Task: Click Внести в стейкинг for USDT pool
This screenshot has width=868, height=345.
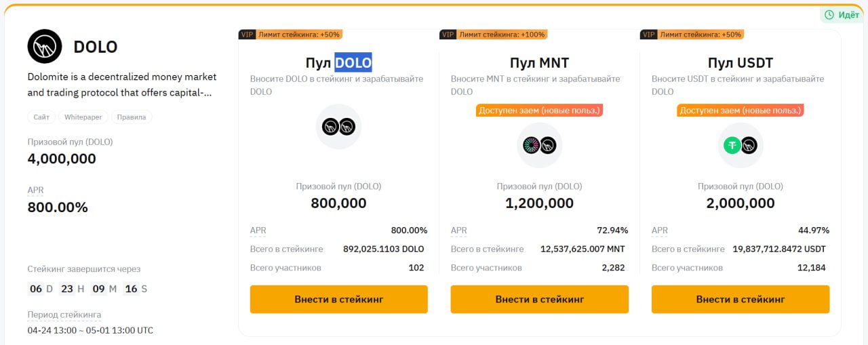Action: tap(741, 299)
